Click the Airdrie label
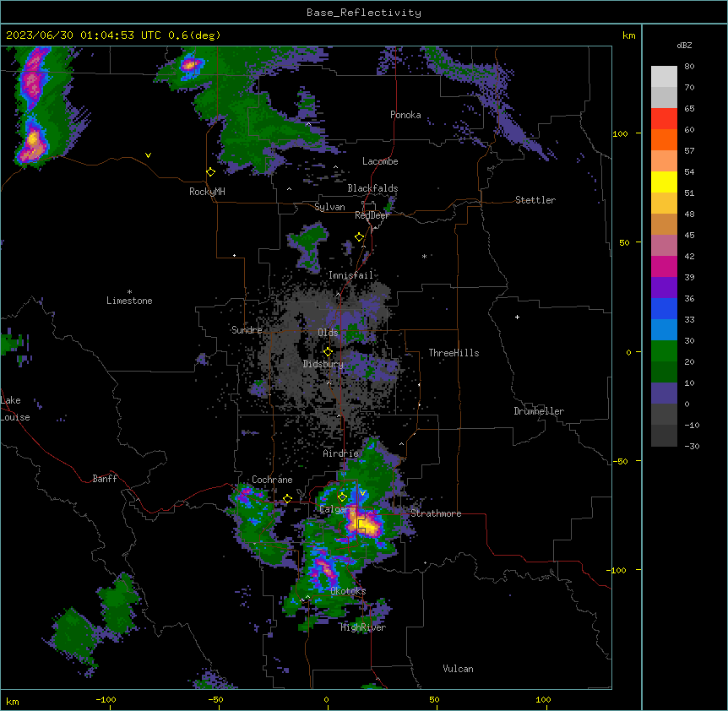The height and width of the screenshot is (711, 728). click(x=340, y=453)
